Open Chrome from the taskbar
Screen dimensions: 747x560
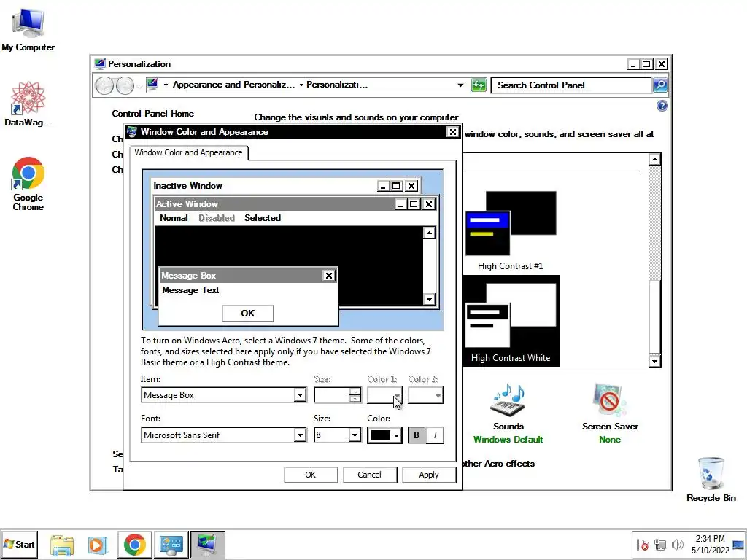(x=135, y=544)
